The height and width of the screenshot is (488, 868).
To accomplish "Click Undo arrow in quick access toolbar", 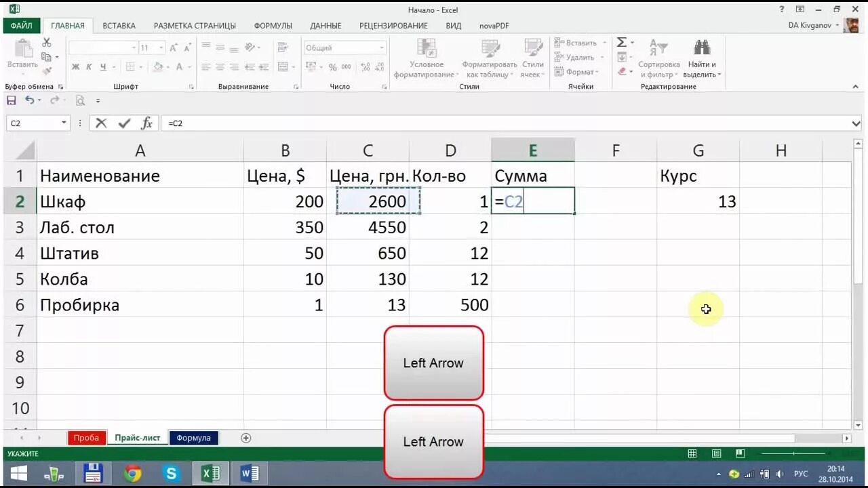I will click(x=29, y=100).
